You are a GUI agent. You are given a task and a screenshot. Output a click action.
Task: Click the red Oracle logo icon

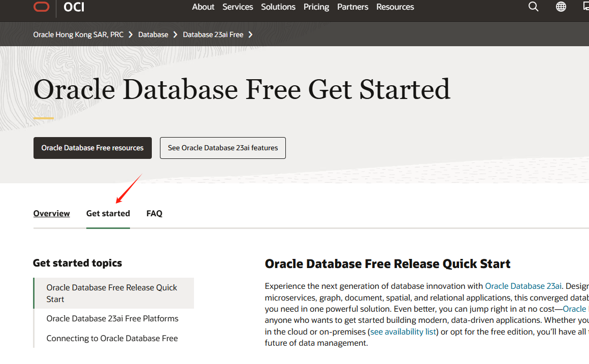[41, 7]
